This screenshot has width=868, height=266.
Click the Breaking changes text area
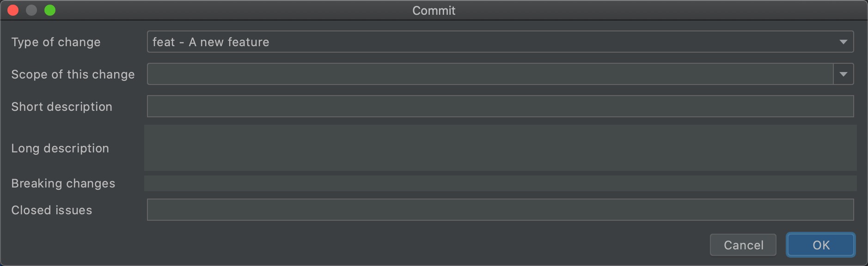tap(500, 183)
